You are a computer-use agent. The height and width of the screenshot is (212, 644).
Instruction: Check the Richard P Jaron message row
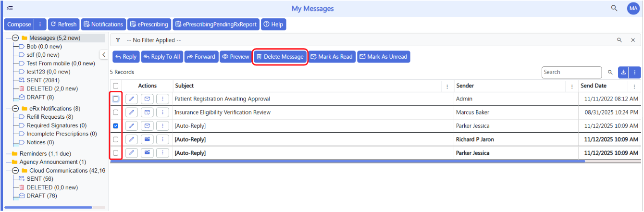point(115,139)
